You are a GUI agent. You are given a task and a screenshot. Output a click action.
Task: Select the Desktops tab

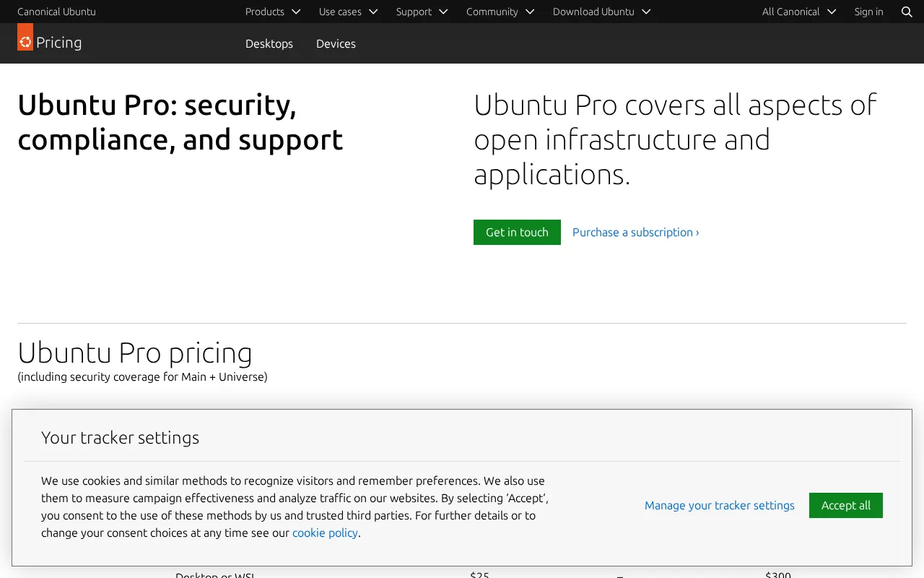click(269, 43)
